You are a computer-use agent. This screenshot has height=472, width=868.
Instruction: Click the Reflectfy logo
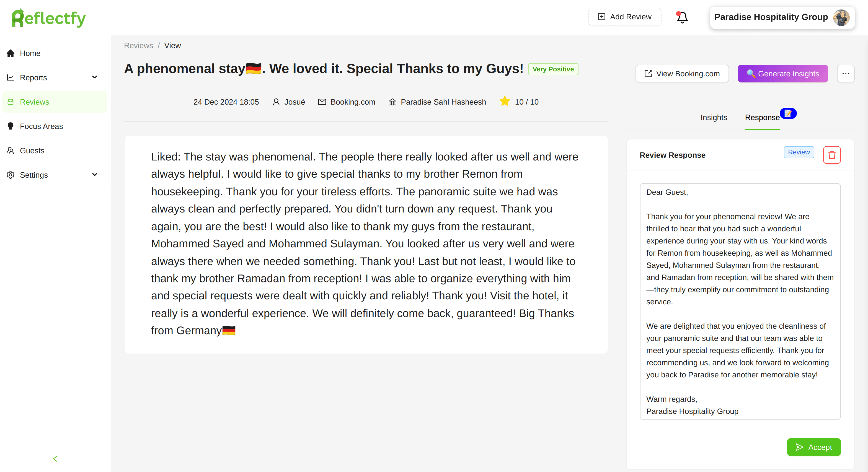[x=48, y=18]
